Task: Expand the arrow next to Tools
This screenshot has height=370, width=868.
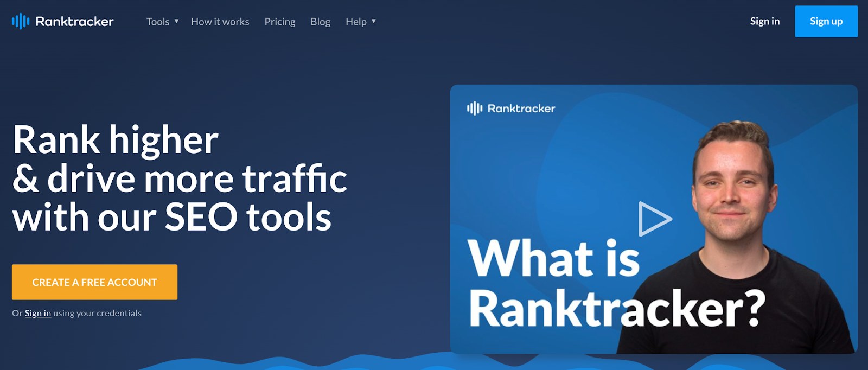Action: [x=176, y=21]
